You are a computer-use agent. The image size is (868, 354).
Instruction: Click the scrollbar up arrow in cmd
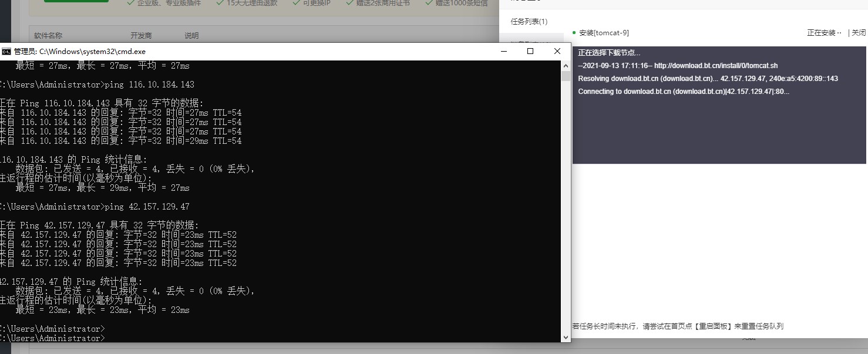point(566,65)
